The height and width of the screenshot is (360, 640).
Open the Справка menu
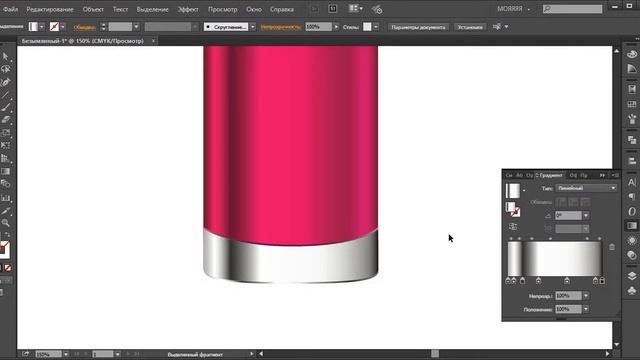[x=282, y=9]
